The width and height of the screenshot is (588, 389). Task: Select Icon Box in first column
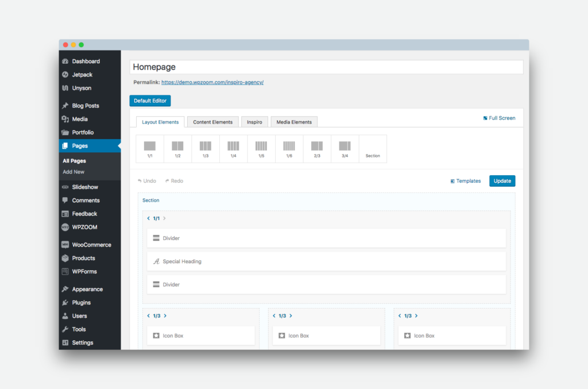point(200,336)
